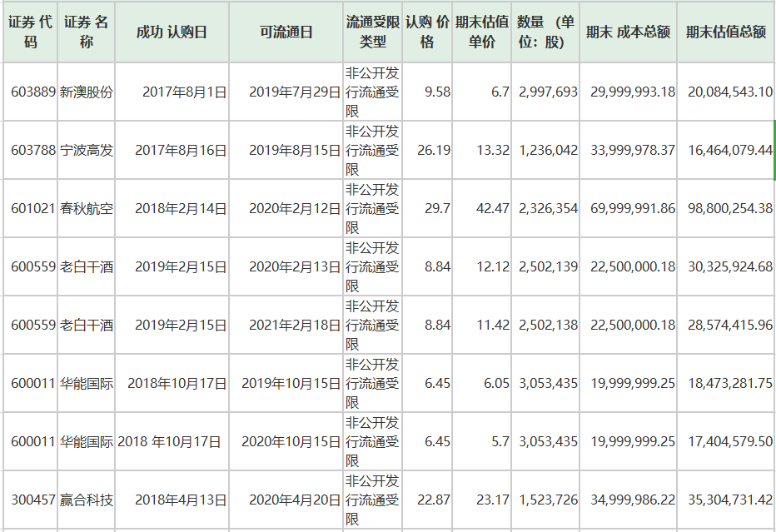Click the date 2017年8月16日
The width and height of the screenshot is (776, 532).
(181, 150)
